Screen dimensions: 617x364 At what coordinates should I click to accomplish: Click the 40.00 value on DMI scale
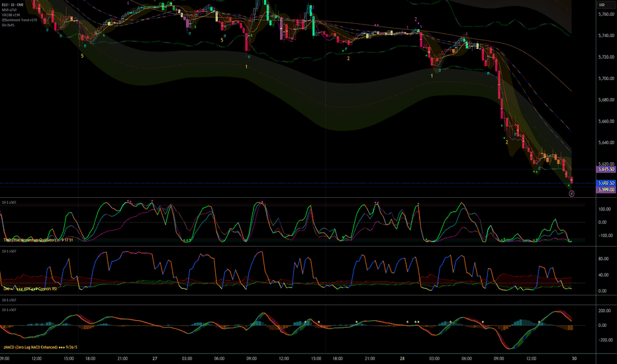[603, 275]
